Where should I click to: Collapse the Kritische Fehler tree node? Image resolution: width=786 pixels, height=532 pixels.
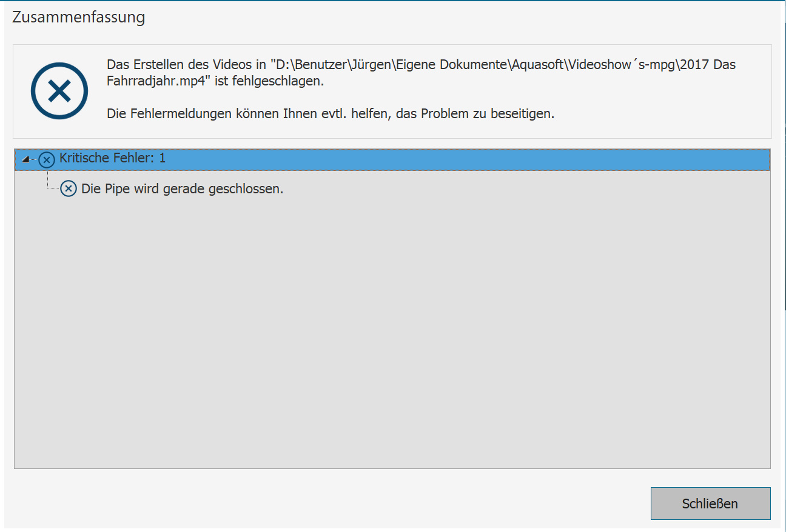25,159
